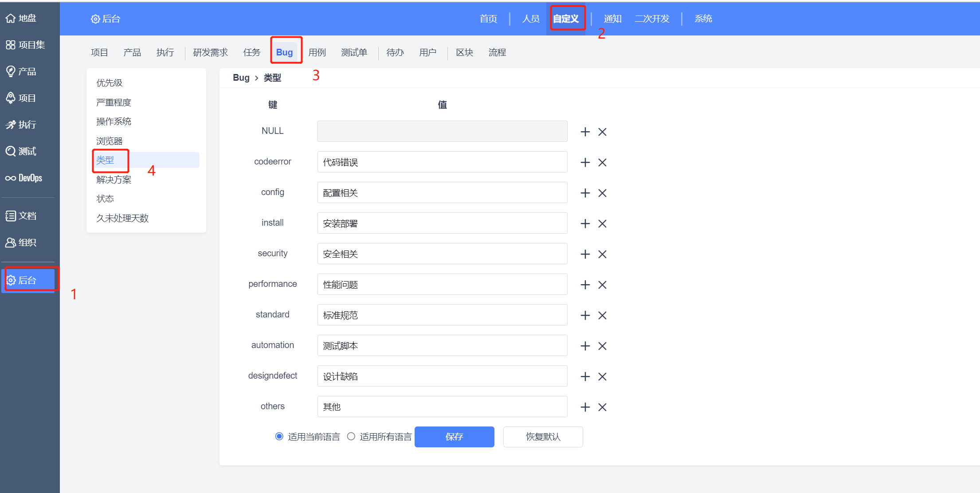
Task: Click the plus icon beside codeerror row
Action: coord(585,162)
